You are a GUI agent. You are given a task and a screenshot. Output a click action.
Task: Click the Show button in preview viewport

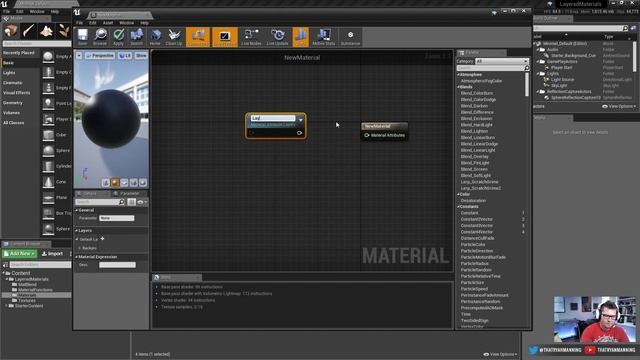click(x=141, y=56)
